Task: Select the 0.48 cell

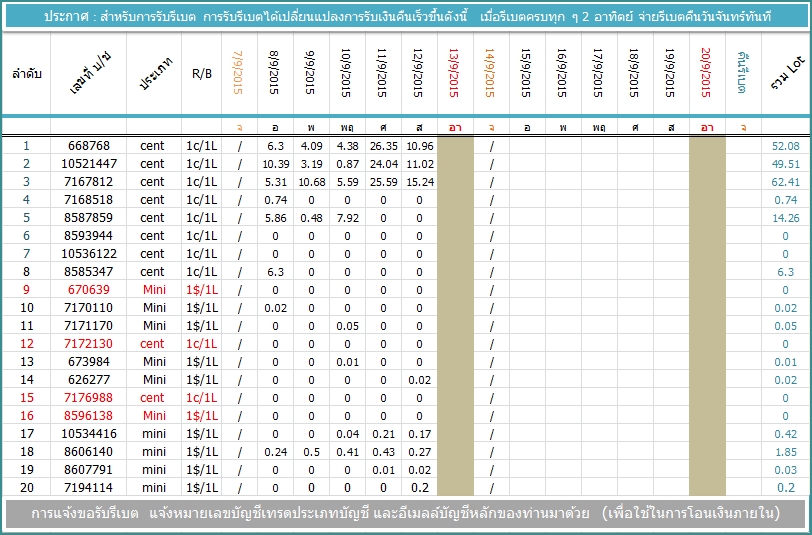Action: pos(311,218)
